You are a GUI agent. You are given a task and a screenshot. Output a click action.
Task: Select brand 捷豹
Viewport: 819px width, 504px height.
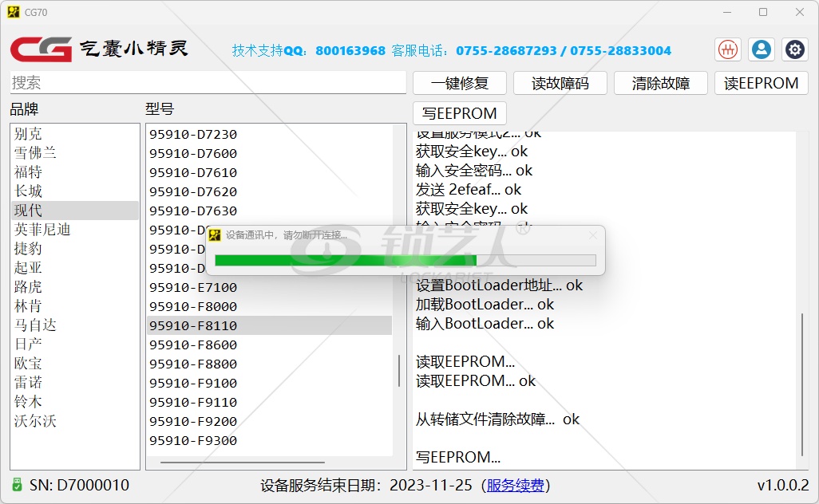coord(75,249)
